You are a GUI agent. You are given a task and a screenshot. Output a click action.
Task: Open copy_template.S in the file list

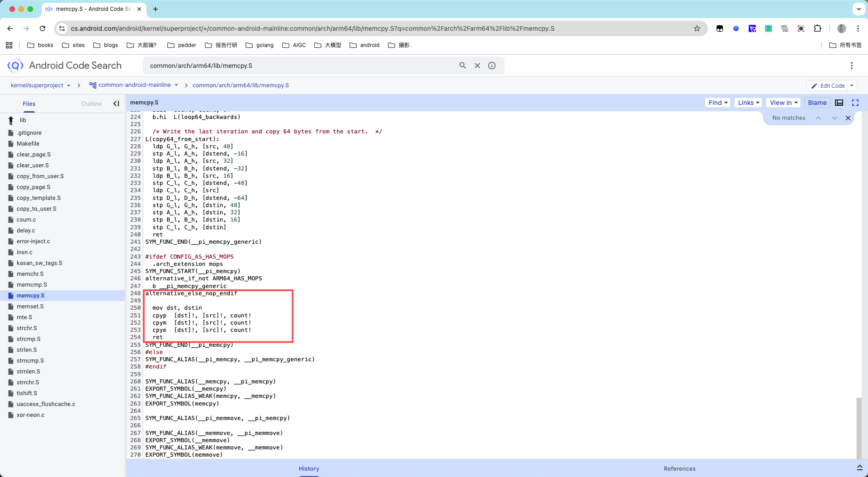pyautogui.click(x=38, y=198)
